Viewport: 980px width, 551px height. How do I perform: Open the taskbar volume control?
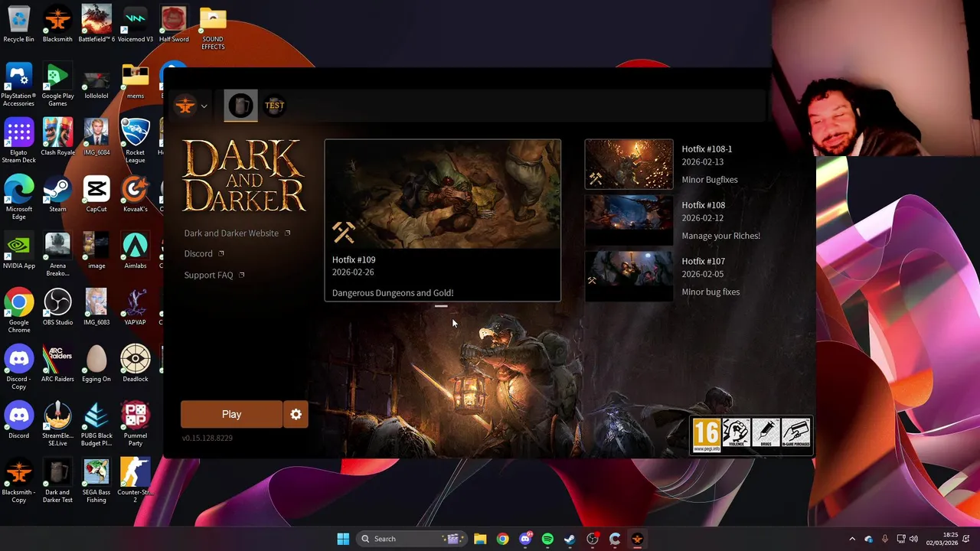click(x=913, y=539)
